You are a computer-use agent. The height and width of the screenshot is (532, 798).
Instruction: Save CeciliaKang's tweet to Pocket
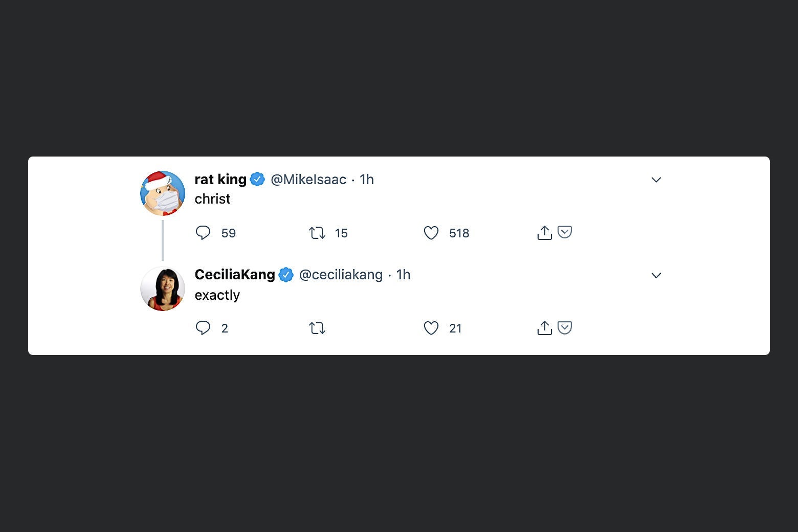[x=565, y=327]
